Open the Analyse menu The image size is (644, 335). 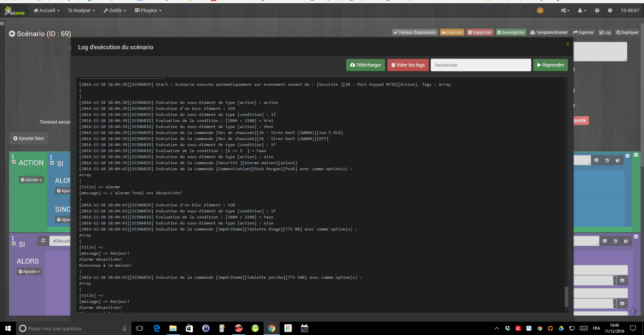click(82, 10)
